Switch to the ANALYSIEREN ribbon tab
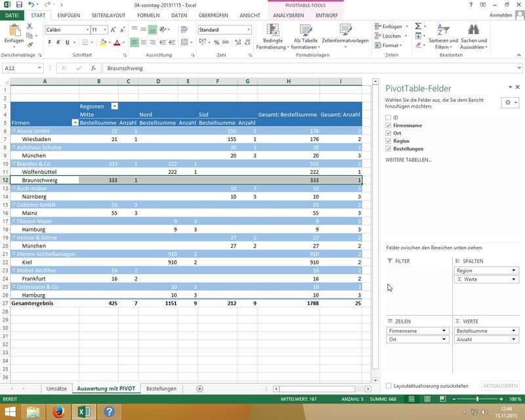 point(288,14)
